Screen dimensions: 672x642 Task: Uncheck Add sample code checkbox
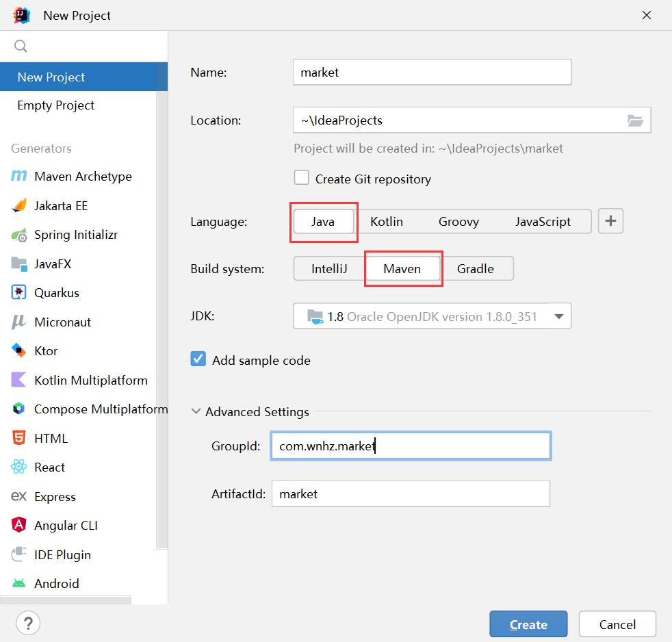coord(198,359)
